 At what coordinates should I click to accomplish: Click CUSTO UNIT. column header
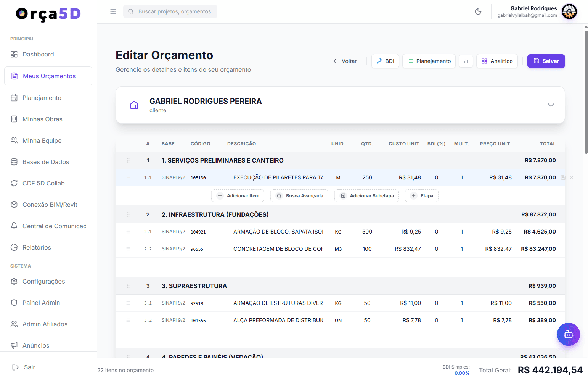point(405,144)
